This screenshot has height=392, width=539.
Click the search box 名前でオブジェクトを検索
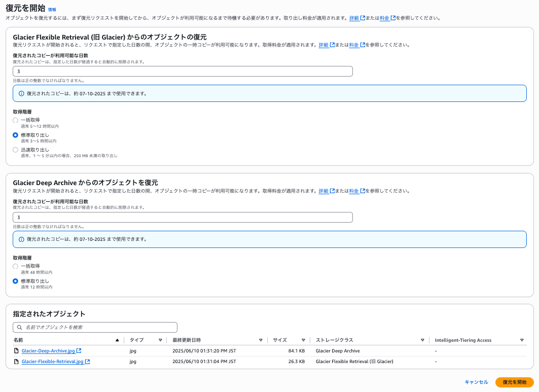pyautogui.click(x=95, y=328)
